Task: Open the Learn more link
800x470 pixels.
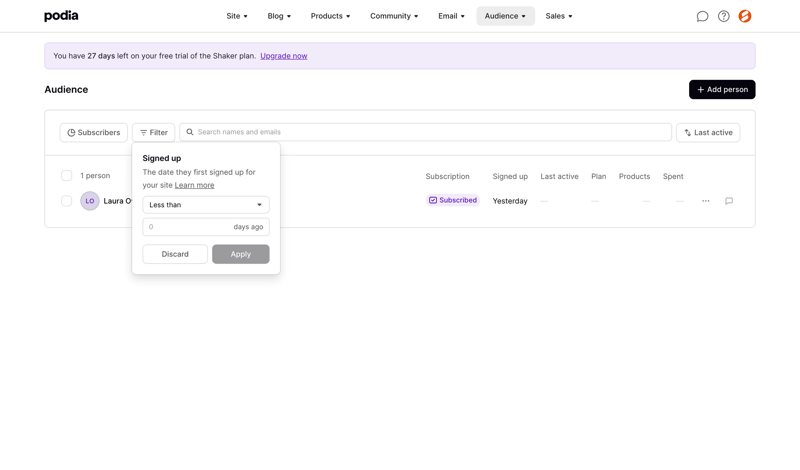Action: pyautogui.click(x=194, y=185)
